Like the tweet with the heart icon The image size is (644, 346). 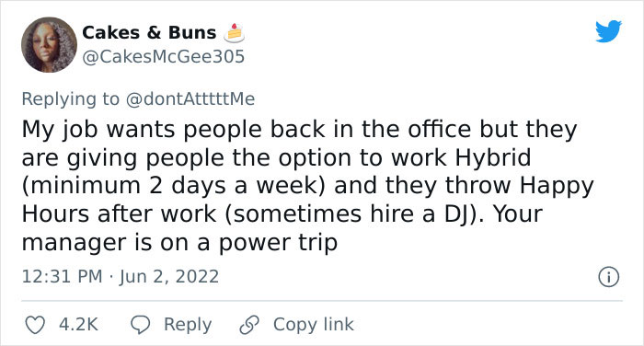[x=35, y=325]
